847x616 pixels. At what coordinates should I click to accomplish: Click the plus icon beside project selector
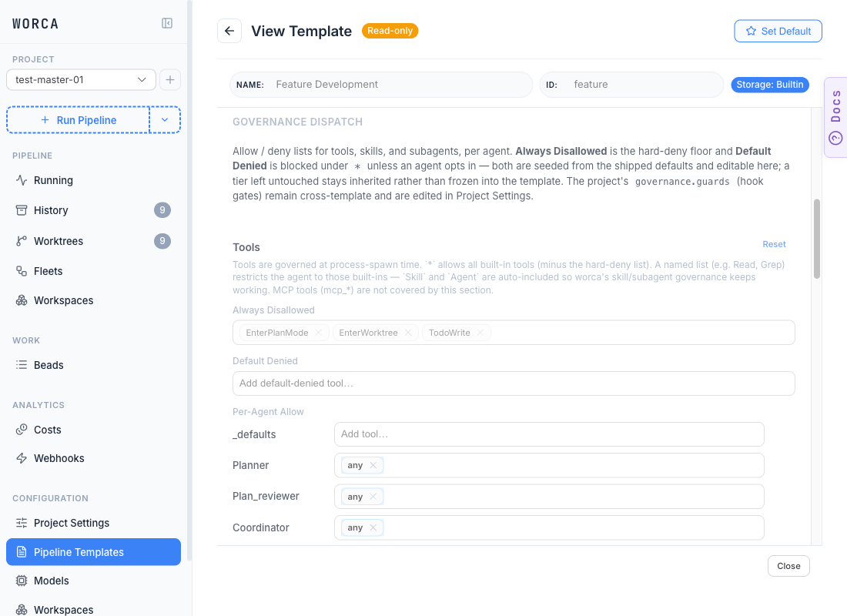pyautogui.click(x=170, y=80)
